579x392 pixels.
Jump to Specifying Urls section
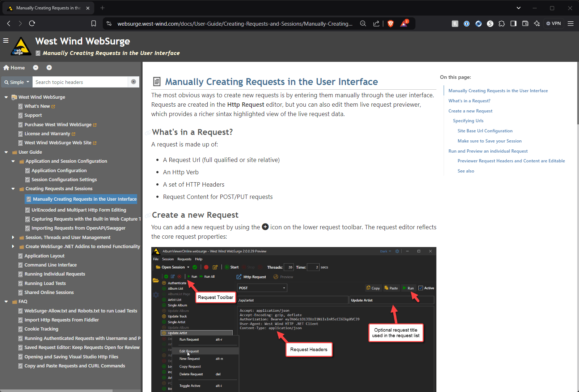(x=468, y=121)
